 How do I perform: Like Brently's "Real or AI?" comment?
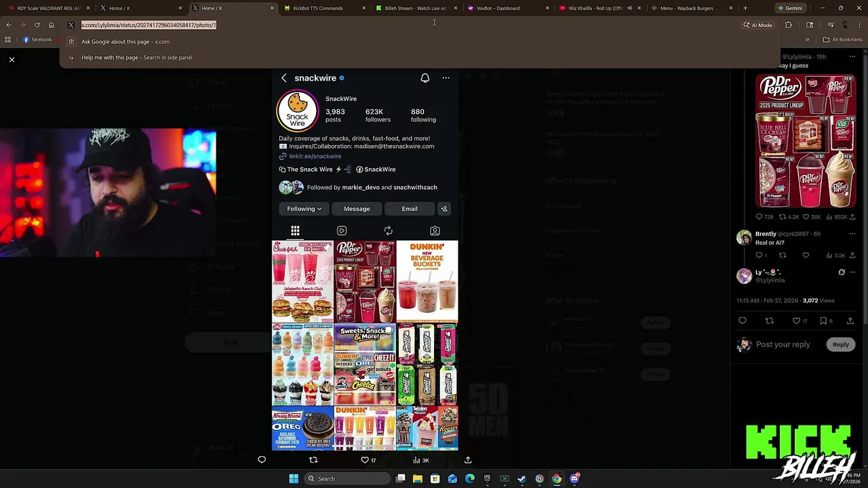pos(806,256)
